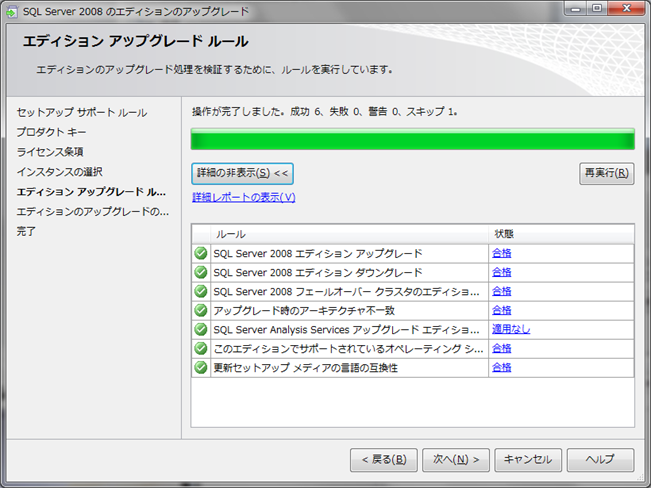Click rule text SQL Server 2008 エディション アップグレード
The width and height of the screenshot is (651, 488).
pyautogui.click(x=318, y=253)
